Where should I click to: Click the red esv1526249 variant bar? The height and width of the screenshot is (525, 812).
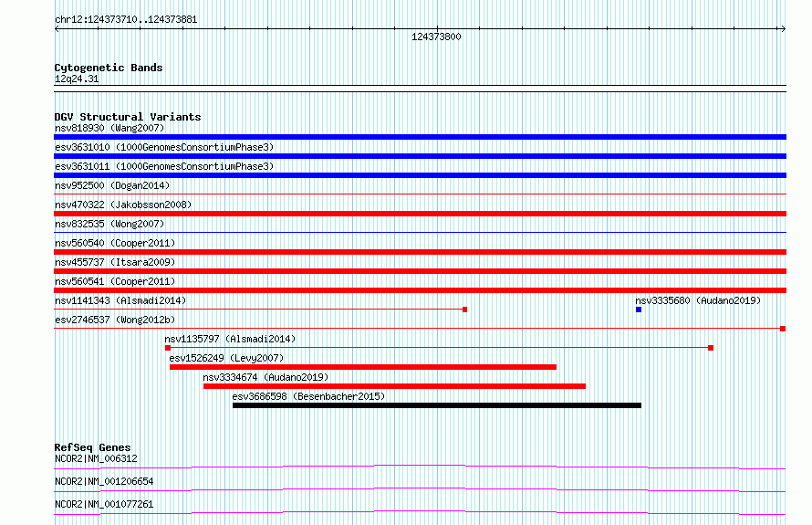click(x=363, y=367)
